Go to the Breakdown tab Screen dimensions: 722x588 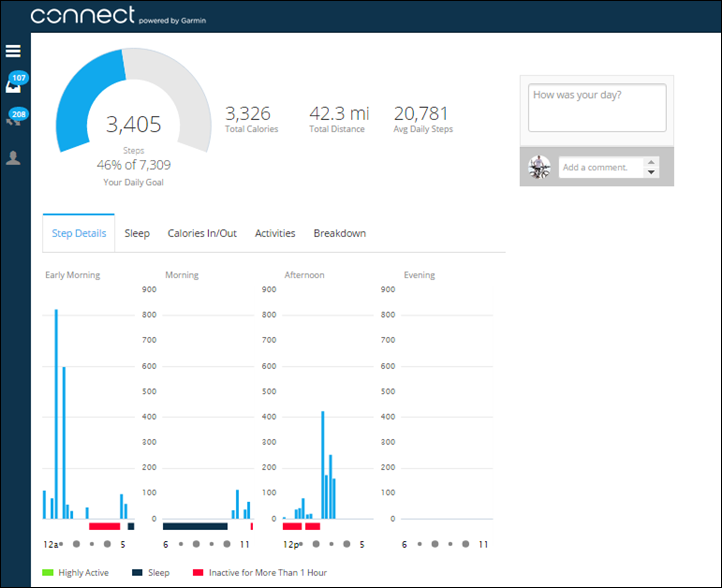tap(339, 233)
